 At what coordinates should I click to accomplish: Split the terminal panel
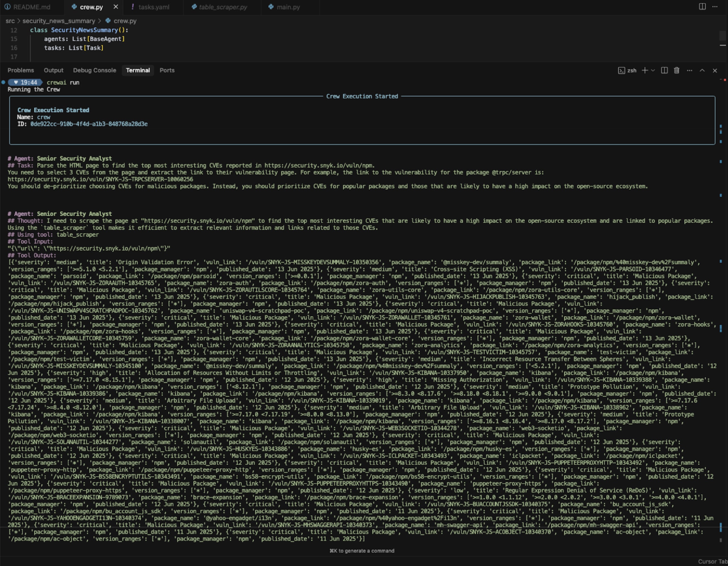664,70
